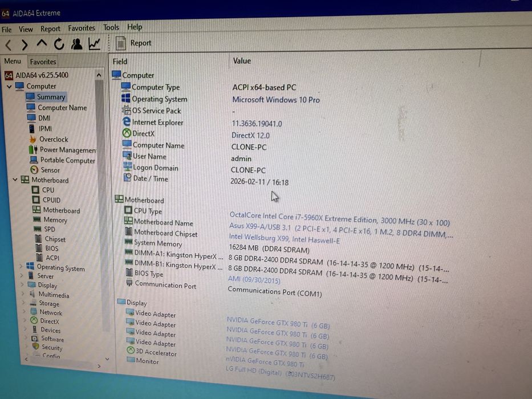This screenshot has height=399, width=532.
Task: Select the Logon Domain field row
Action: tap(151, 167)
